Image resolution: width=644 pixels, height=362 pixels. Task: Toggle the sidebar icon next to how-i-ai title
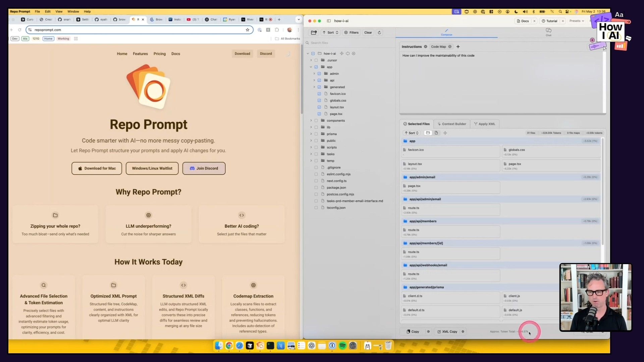click(x=329, y=21)
